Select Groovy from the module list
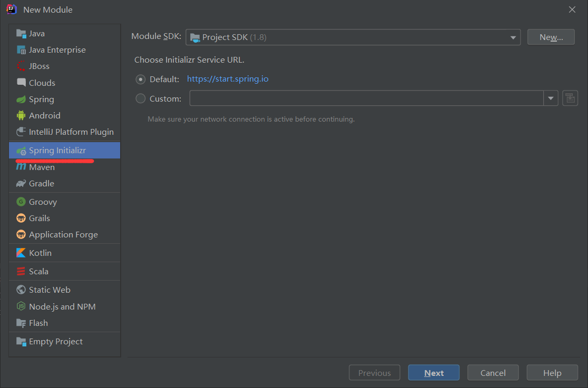This screenshot has height=388, width=588. pyautogui.click(x=43, y=202)
